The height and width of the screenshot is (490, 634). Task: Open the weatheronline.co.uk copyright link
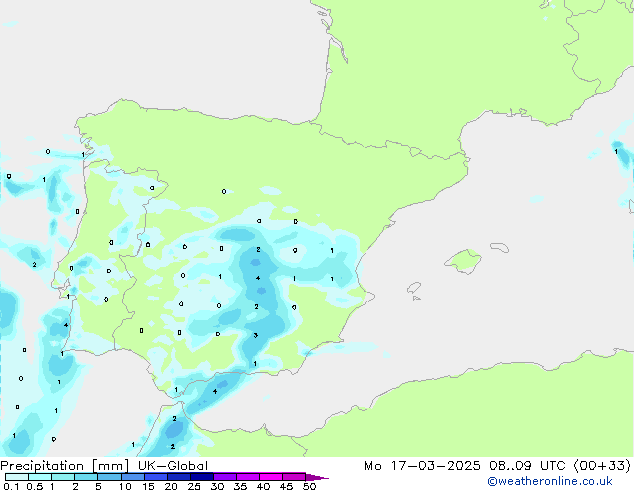pyautogui.click(x=550, y=482)
